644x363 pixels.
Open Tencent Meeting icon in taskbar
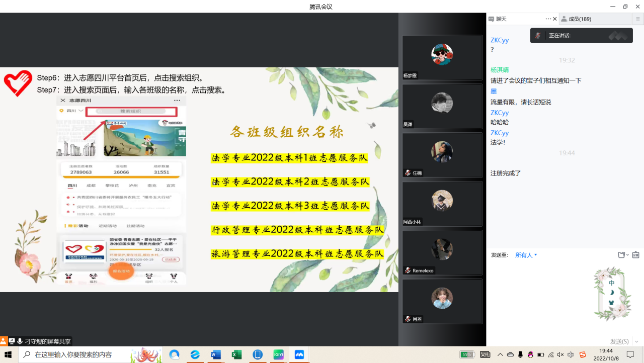tap(299, 354)
